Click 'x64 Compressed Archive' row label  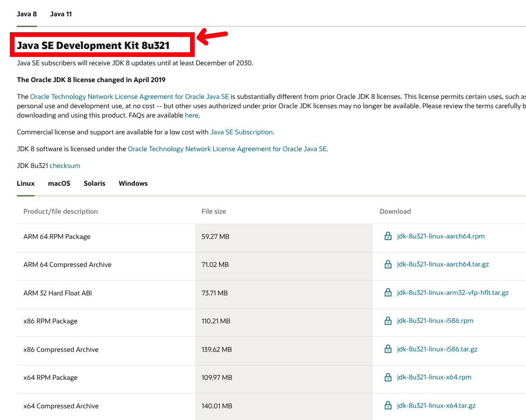tap(61, 406)
